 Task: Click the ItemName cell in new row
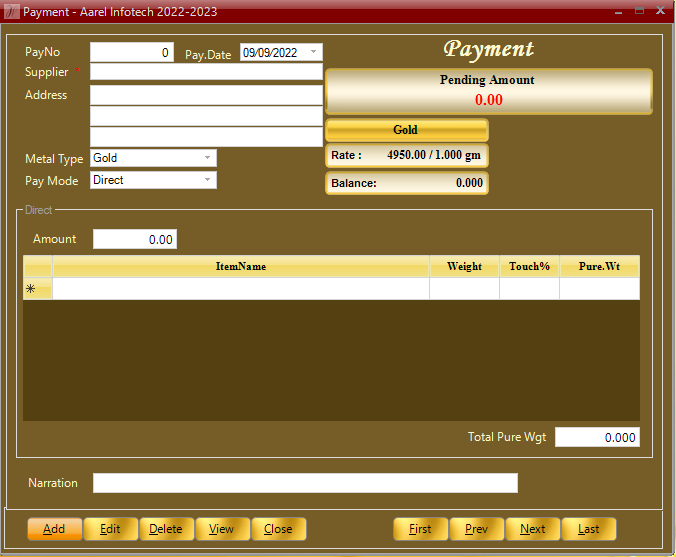[x=240, y=289]
